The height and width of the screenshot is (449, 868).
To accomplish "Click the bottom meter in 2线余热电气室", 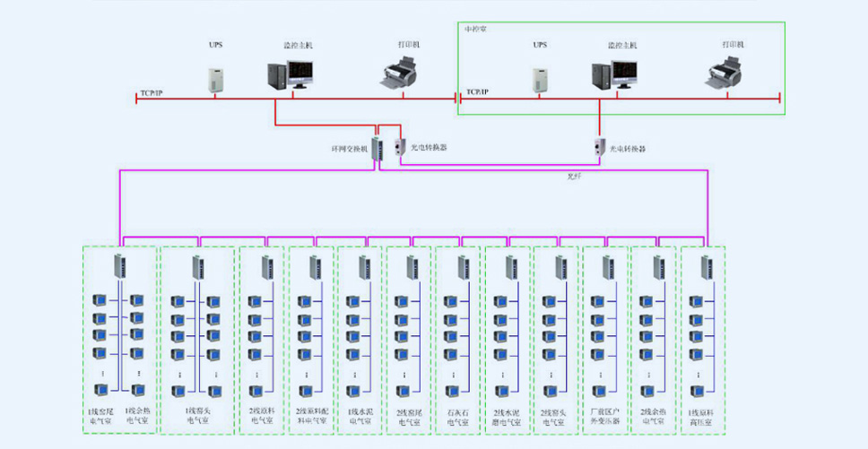I will [647, 391].
